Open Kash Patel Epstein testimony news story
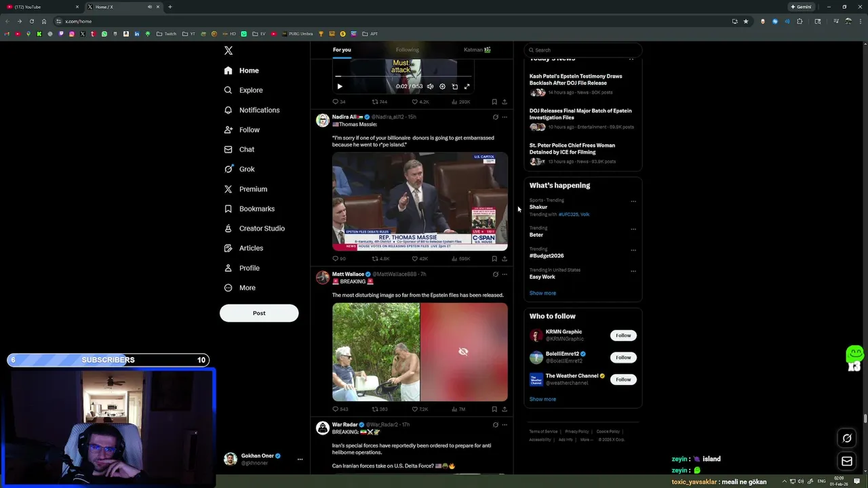This screenshot has width=868, height=488. click(x=576, y=79)
